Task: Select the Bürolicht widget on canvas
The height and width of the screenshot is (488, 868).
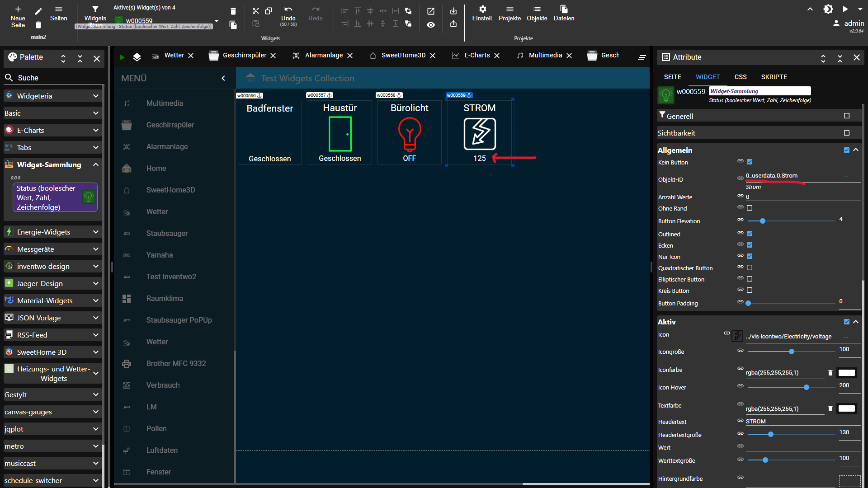Action: (x=410, y=132)
